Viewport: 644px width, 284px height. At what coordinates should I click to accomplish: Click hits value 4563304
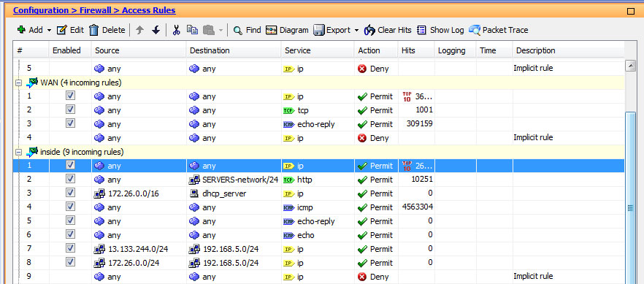418,207
